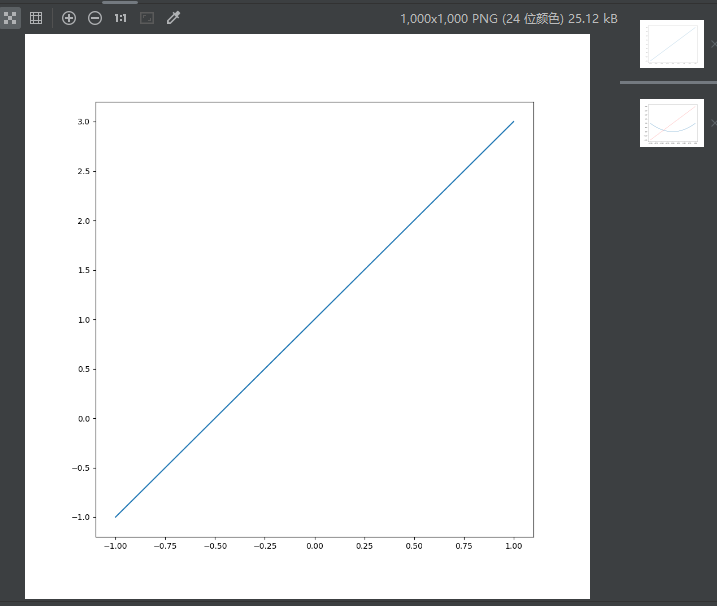The height and width of the screenshot is (606, 717).
Task: Click the x-axis label −1.00
Action: click(115, 546)
